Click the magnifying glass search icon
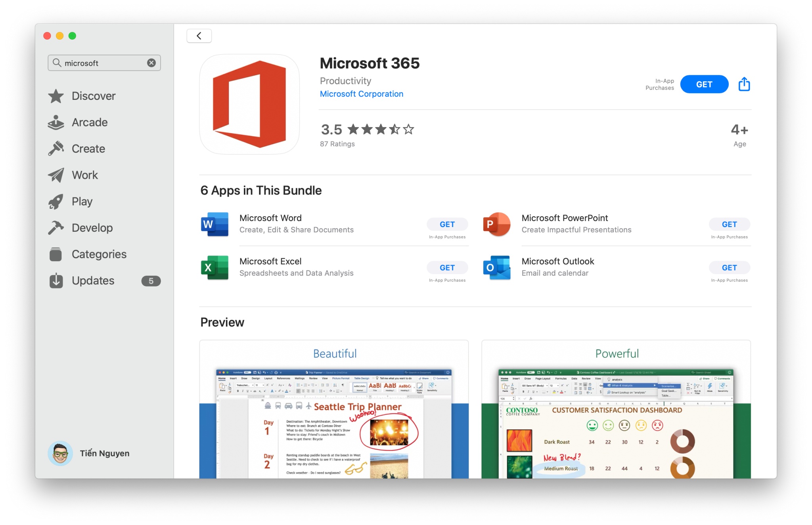Viewport: 812px width, 525px height. point(57,63)
